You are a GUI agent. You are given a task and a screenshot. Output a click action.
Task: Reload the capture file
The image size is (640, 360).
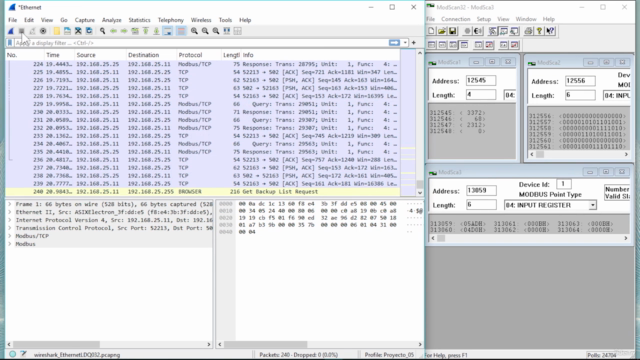(x=89, y=31)
